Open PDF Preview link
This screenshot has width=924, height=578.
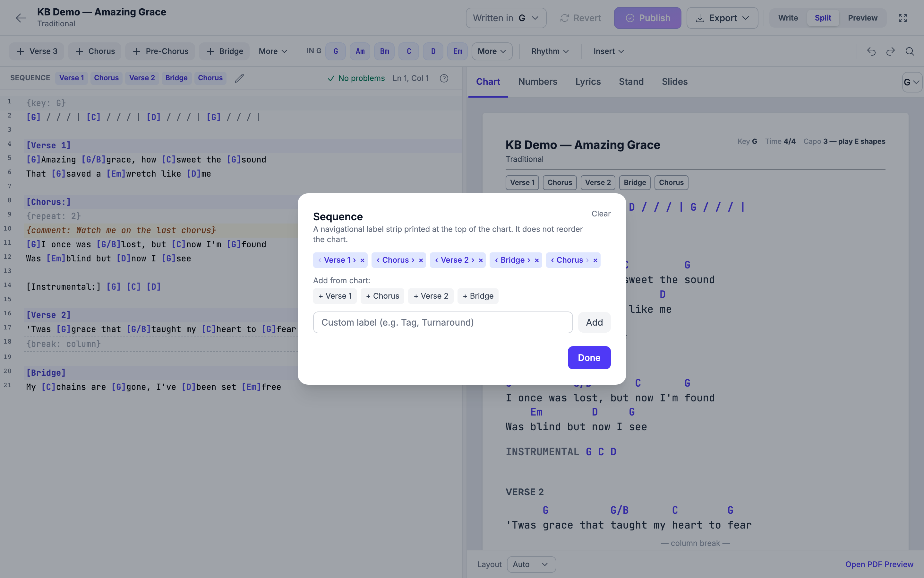tap(879, 564)
